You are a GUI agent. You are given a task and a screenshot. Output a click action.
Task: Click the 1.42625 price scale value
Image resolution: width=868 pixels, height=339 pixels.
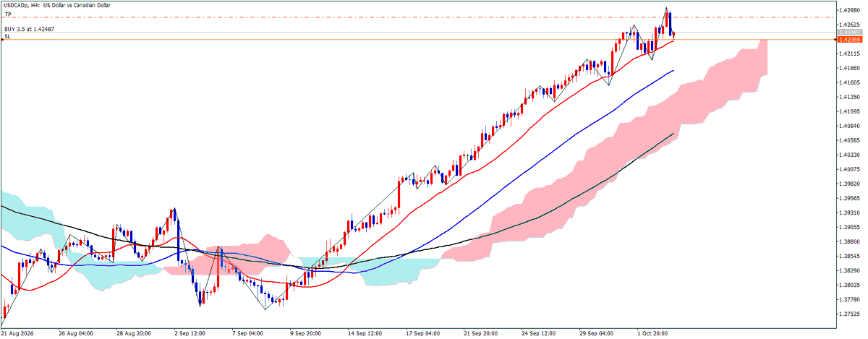[x=850, y=25]
